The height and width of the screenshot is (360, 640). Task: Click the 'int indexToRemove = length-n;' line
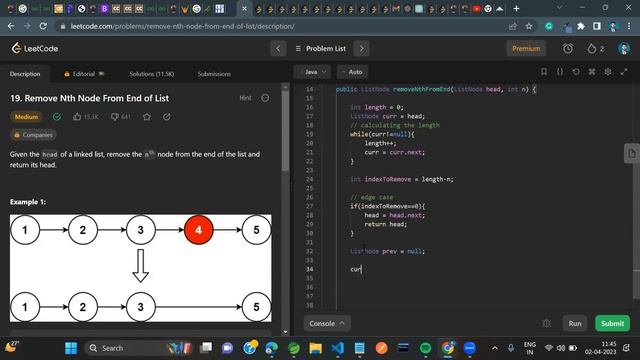pos(402,179)
